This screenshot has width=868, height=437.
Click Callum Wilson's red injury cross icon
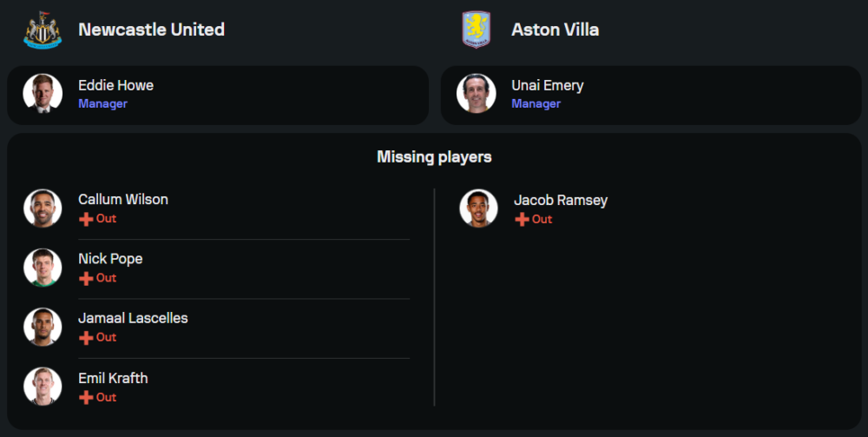coord(86,219)
